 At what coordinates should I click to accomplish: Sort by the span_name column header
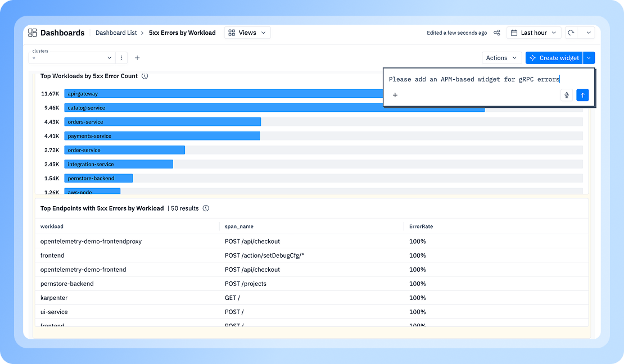tap(239, 226)
